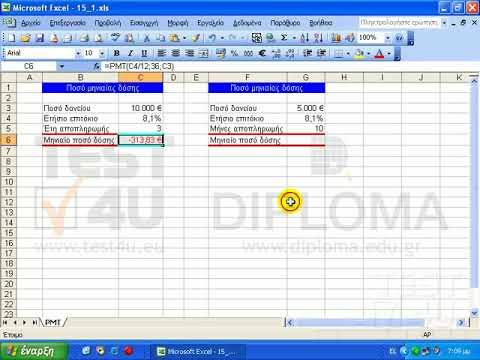Send the workbook by e-mail icon
480x360 pixels.
(68, 38)
